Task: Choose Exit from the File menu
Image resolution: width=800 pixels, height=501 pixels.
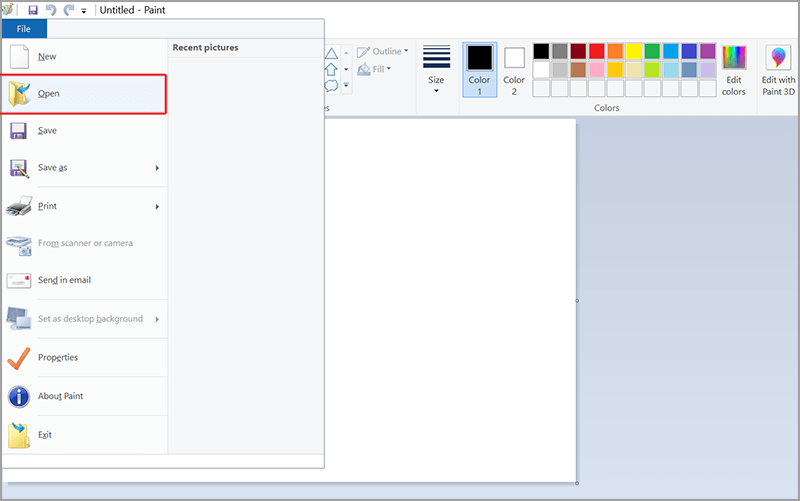Action: 84,435
